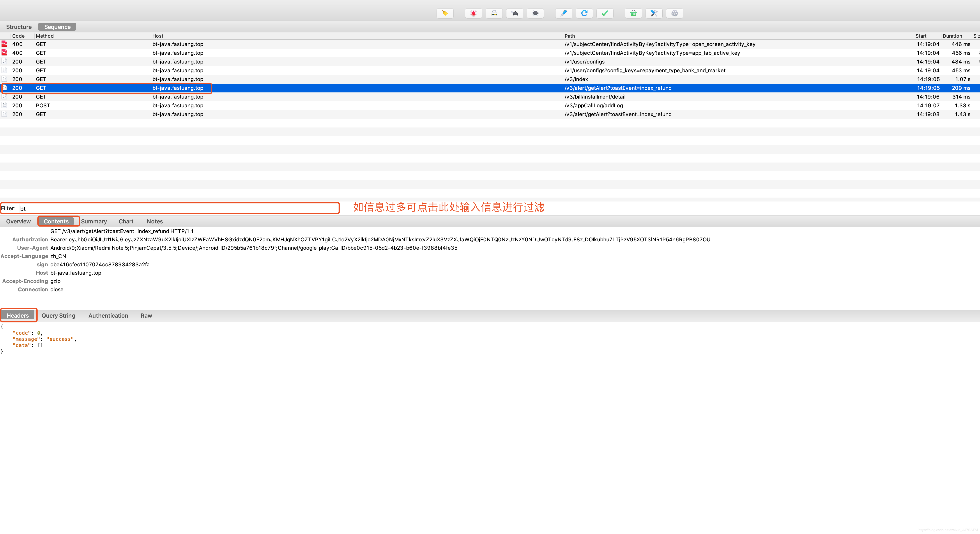Switch to Query String tab

click(x=58, y=316)
